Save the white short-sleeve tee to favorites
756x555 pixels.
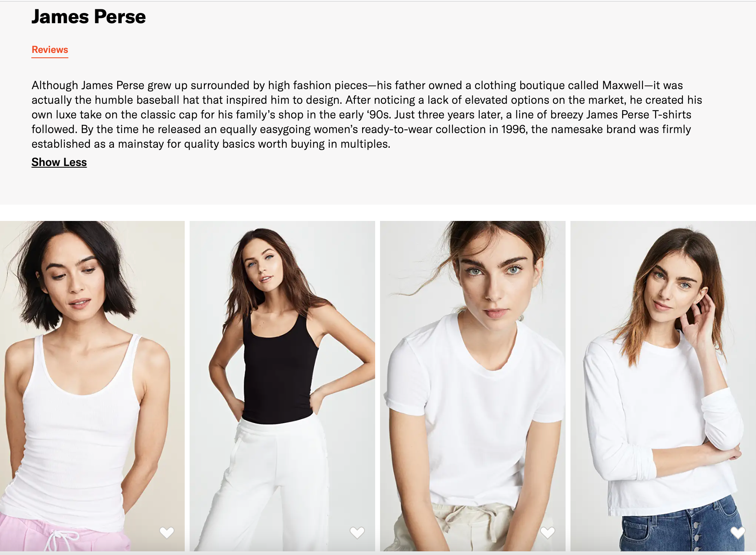(x=547, y=532)
